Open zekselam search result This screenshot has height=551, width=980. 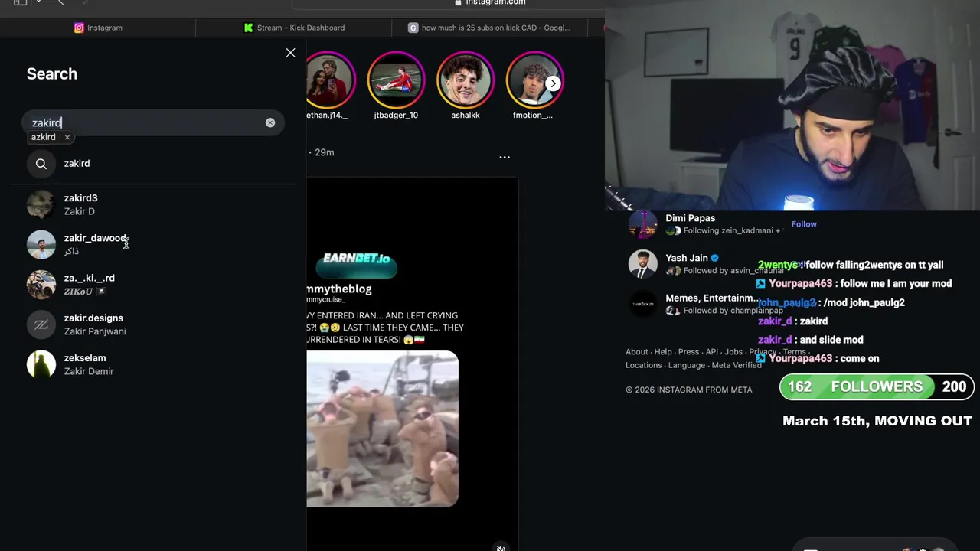point(153,364)
